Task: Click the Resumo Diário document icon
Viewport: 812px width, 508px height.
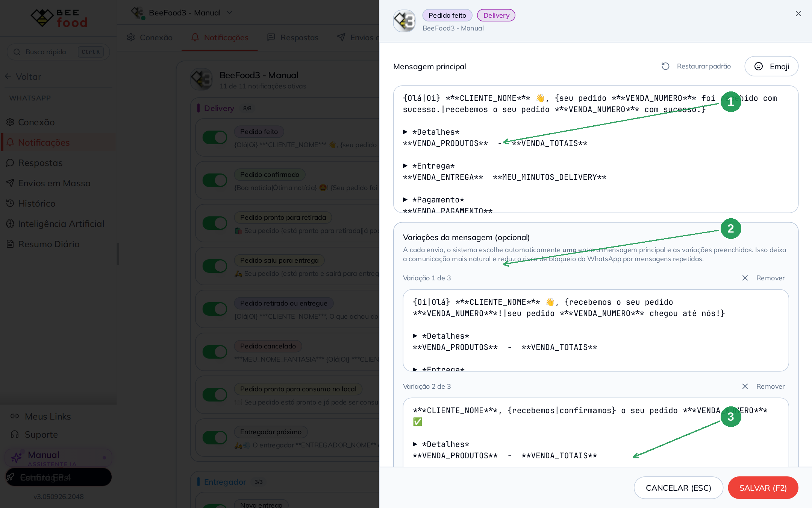Action: coord(10,244)
